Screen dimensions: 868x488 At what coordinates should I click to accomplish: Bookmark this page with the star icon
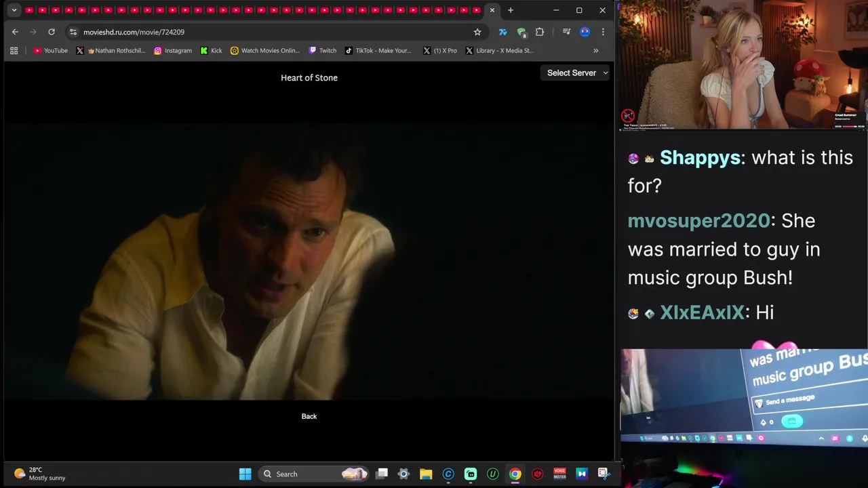point(477,32)
